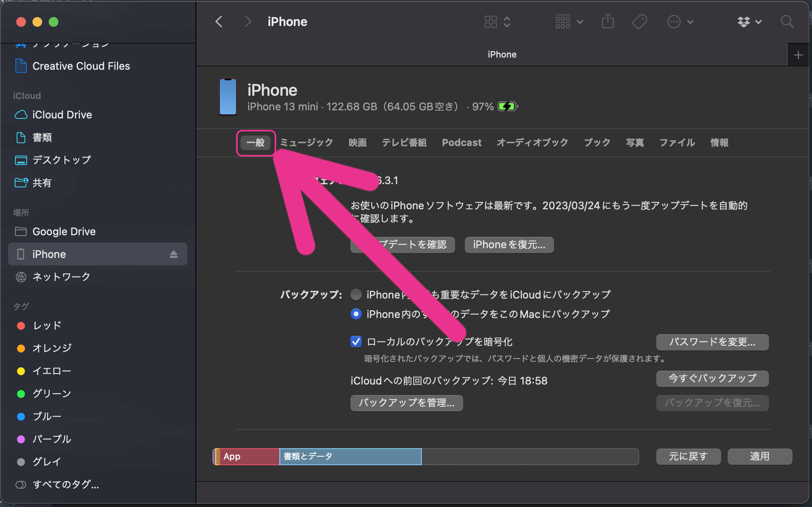Click the iPhoneを復元 button

coord(509,245)
